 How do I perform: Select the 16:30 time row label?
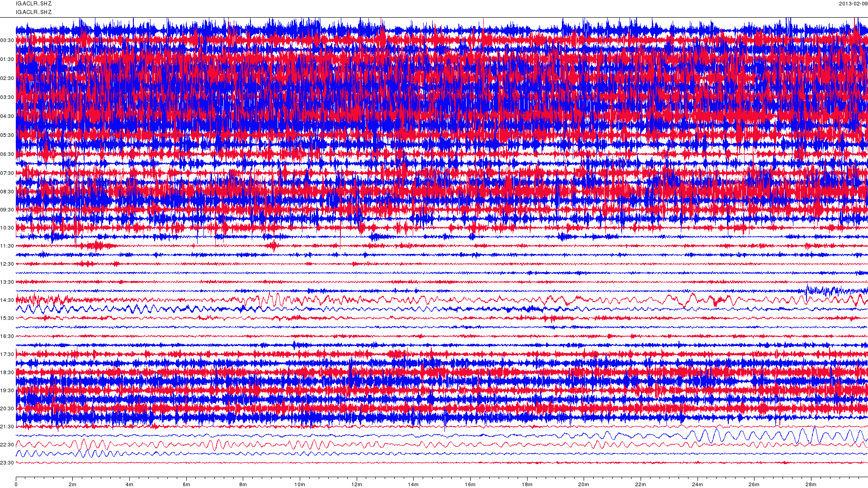pyautogui.click(x=7, y=337)
